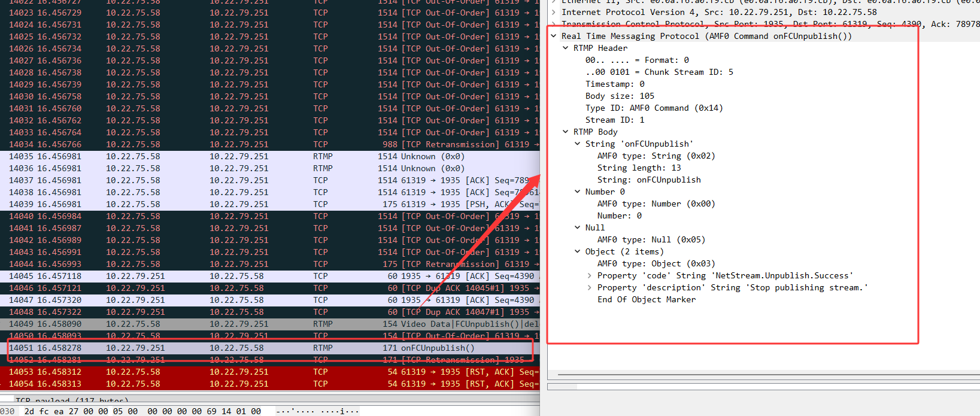Select packet 14038 ACK row
Image resolution: width=980 pixels, height=416 pixels.
click(x=270, y=192)
